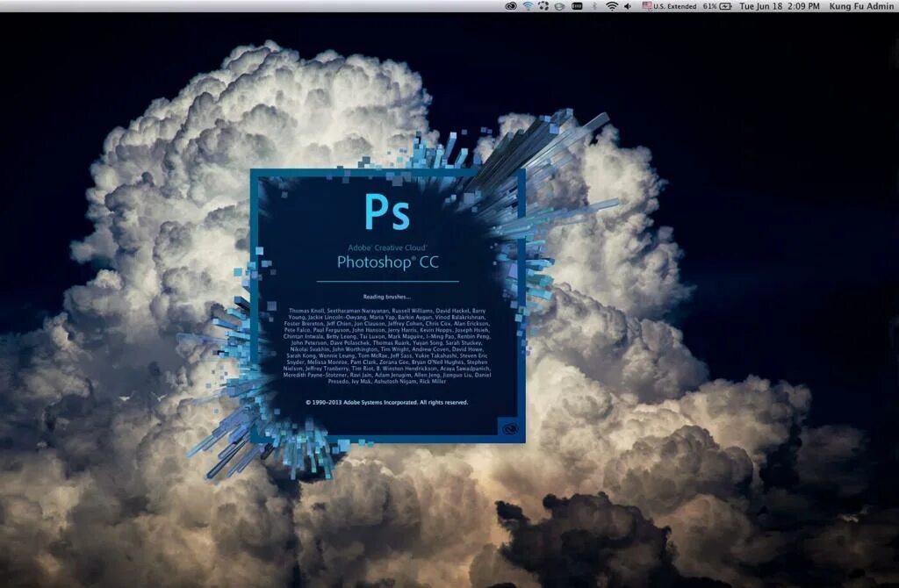Click the 1990-2013 Adobe copyright line
This screenshot has width=899, height=588.
point(387,402)
